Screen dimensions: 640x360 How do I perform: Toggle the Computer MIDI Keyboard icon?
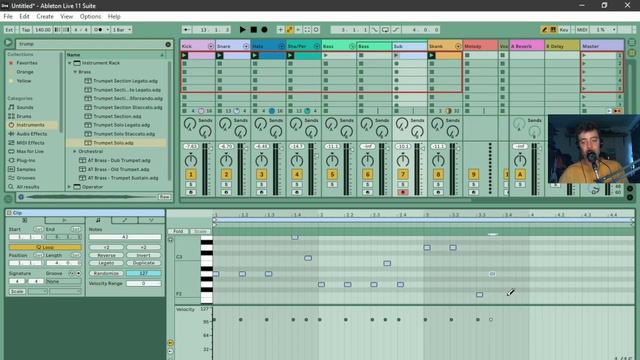[x=553, y=29]
